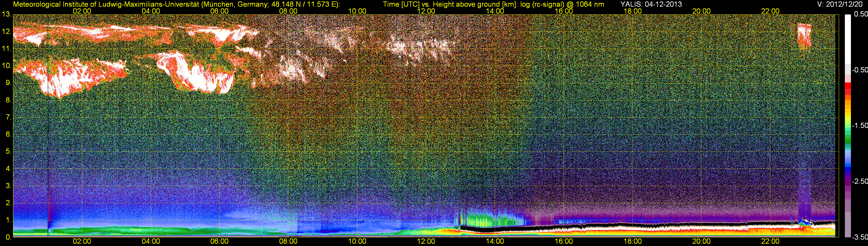Pick the white segment of the colorbar

(847, 39)
